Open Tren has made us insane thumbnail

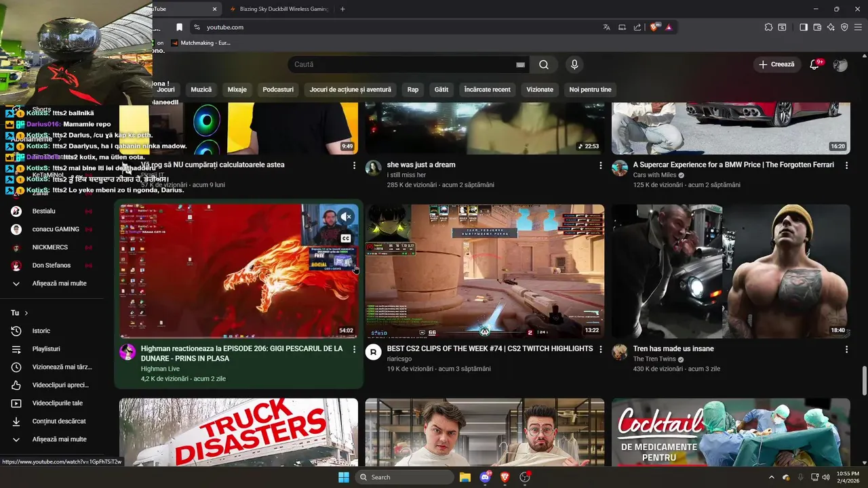pyautogui.click(x=731, y=271)
